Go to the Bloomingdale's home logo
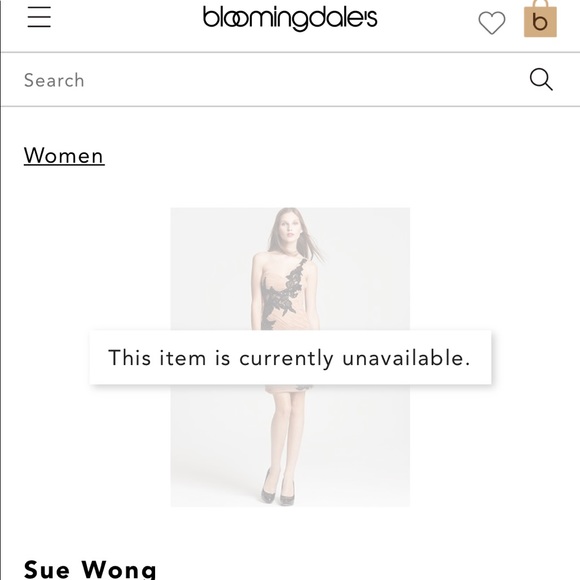The height and width of the screenshot is (580, 580). (x=290, y=18)
